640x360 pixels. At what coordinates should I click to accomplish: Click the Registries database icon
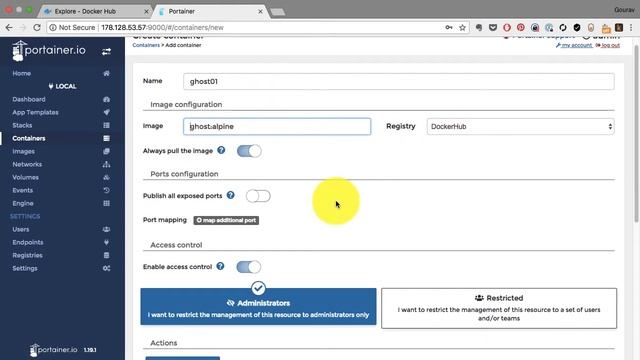coord(106,256)
